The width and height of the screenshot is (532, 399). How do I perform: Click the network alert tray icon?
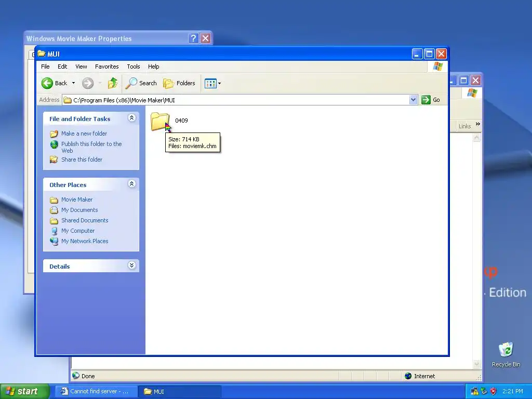tap(475, 391)
